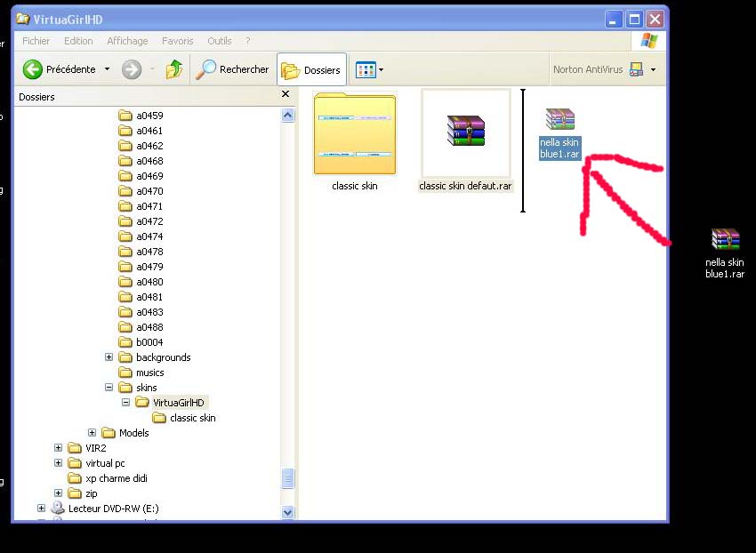756x553 pixels.
Task: Click the a0470 folder icon
Action: pos(125,191)
